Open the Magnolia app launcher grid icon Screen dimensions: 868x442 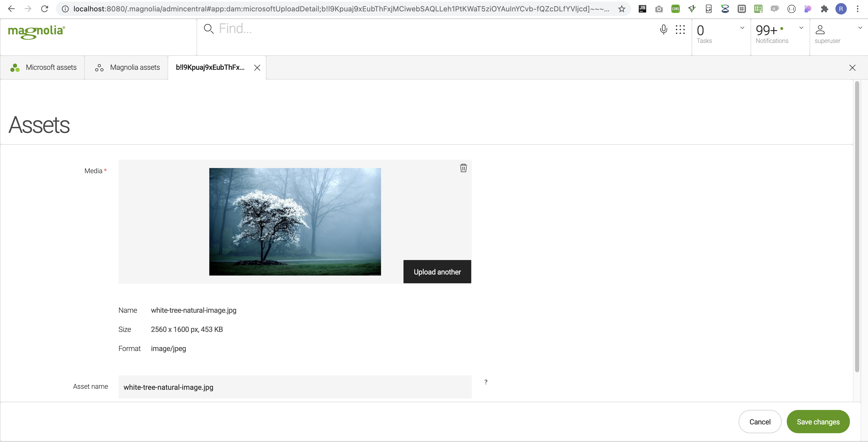click(x=680, y=30)
